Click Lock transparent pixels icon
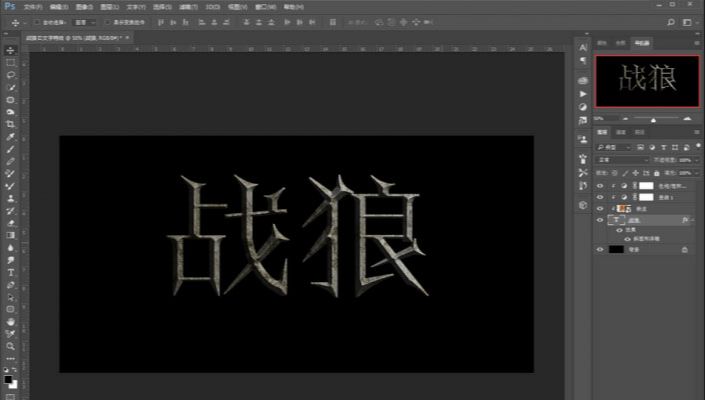The height and width of the screenshot is (400, 705). (x=614, y=173)
